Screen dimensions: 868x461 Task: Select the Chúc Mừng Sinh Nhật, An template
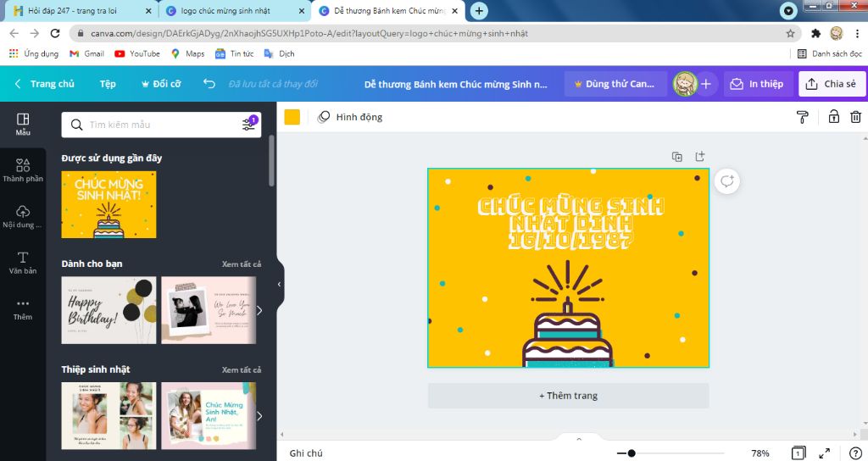click(x=209, y=415)
